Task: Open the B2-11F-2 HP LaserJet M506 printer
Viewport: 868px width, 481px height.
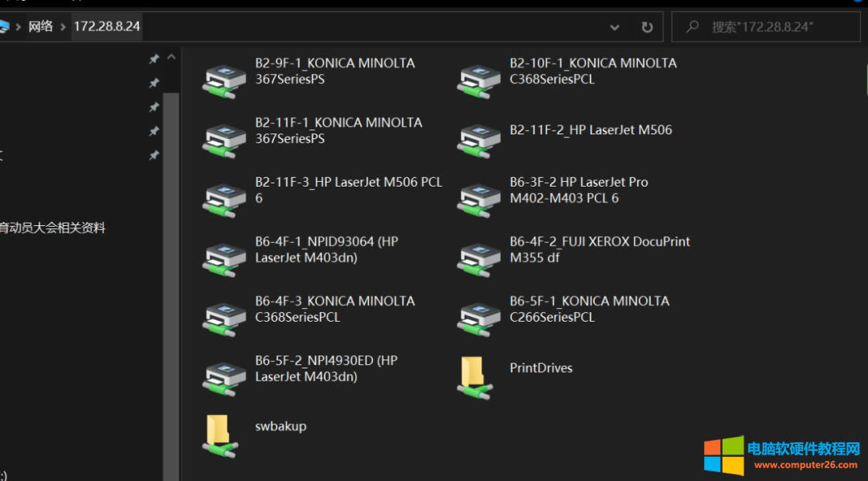Action: (592, 129)
